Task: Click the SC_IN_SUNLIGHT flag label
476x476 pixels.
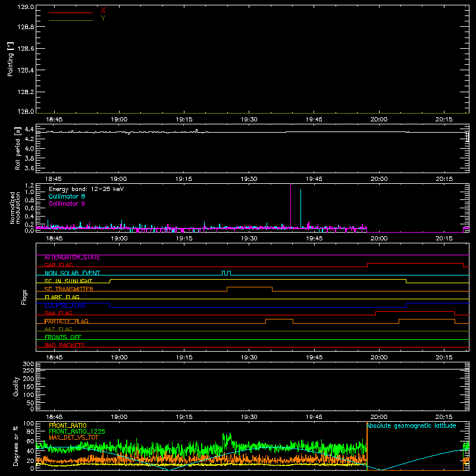Action: coord(68,281)
